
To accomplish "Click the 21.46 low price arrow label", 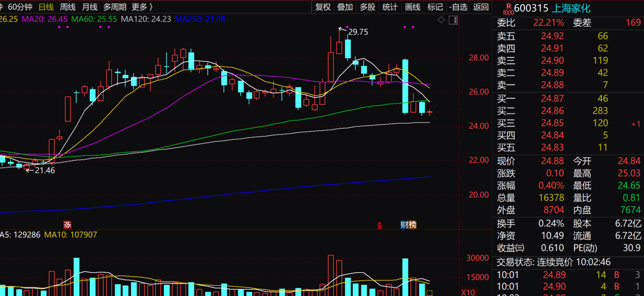I will (44, 170).
